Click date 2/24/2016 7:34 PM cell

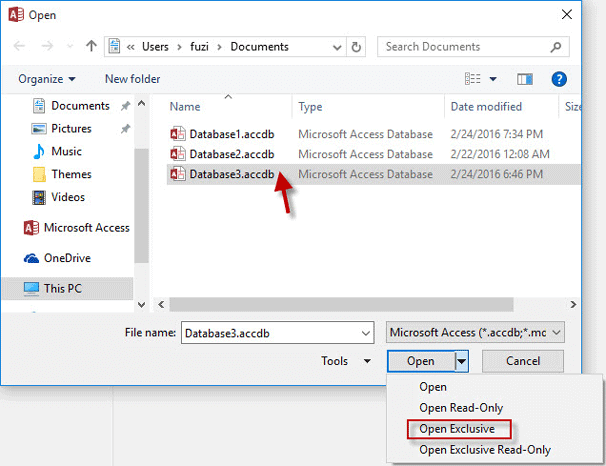click(496, 134)
